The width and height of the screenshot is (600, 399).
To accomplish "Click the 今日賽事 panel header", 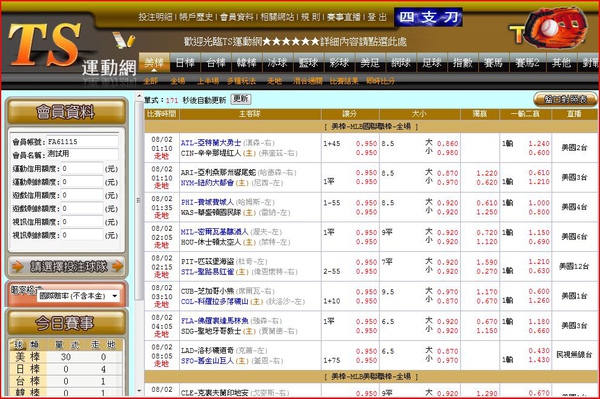I will coord(67,323).
